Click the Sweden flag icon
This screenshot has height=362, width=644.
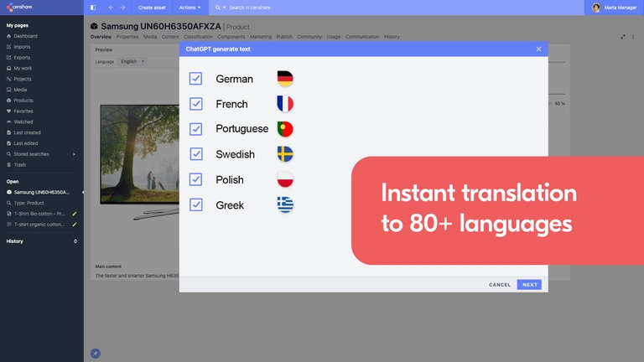(285, 154)
